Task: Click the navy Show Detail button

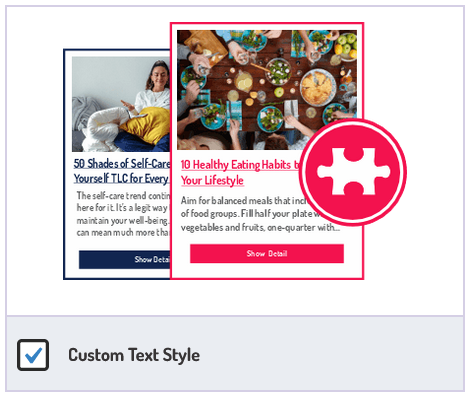Action: pos(124,260)
